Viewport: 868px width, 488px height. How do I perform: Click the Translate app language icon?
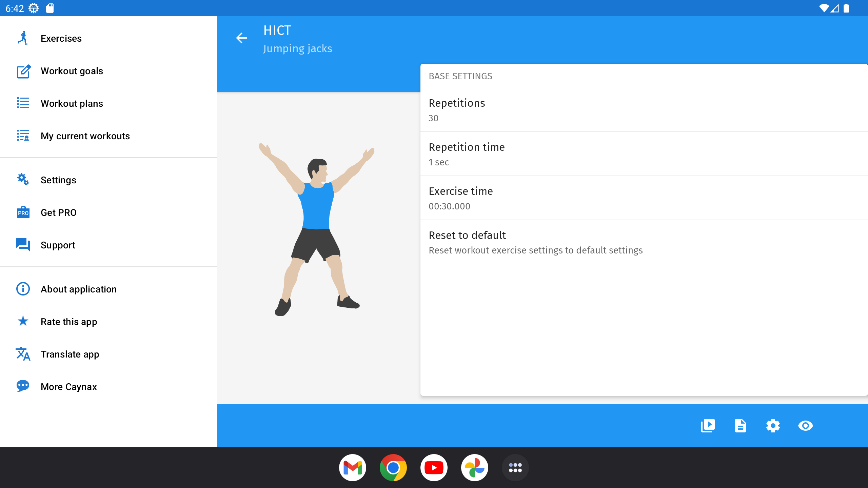(23, 354)
